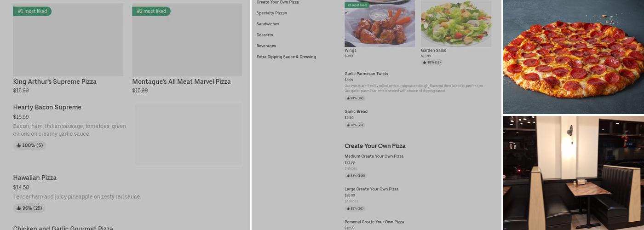Image resolution: width=644 pixels, height=230 pixels.
Task: Click thumbs-up rating under Garden Salad
Action: pyautogui.click(x=431, y=63)
